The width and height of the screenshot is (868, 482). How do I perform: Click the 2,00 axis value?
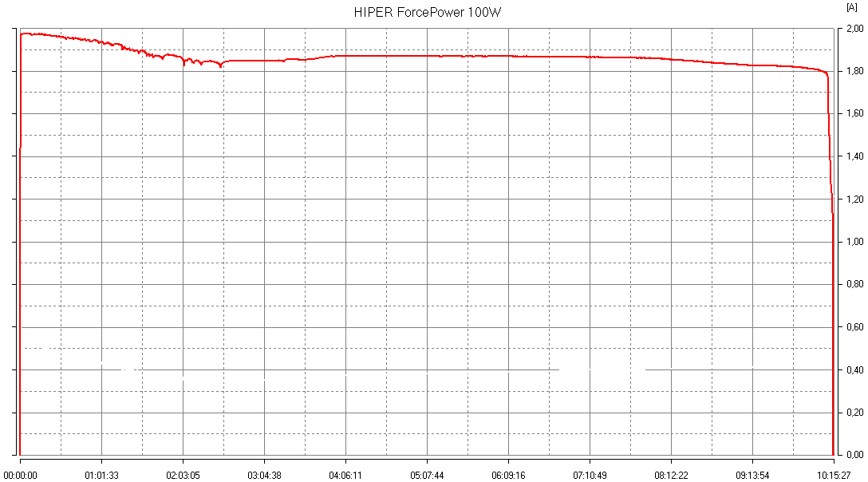pyautogui.click(x=854, y=29)
